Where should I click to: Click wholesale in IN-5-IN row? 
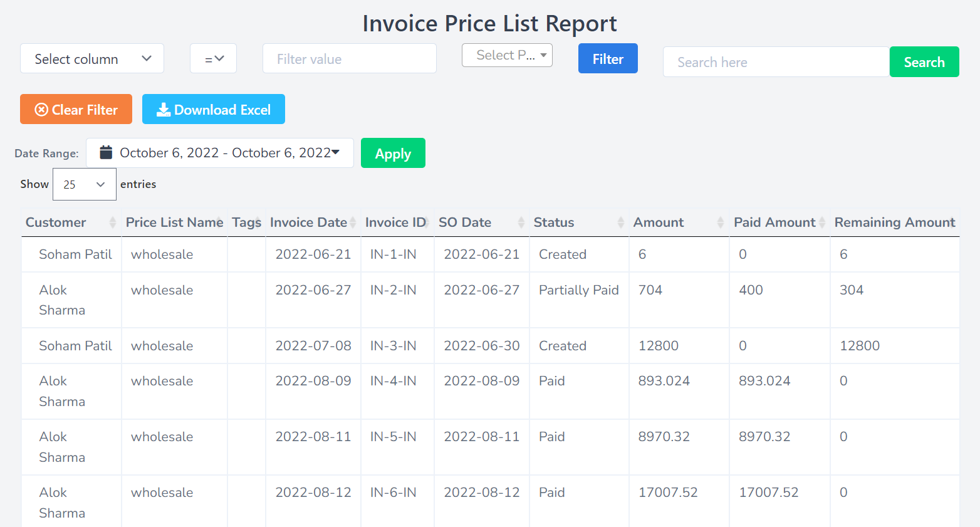pos(162,437)
